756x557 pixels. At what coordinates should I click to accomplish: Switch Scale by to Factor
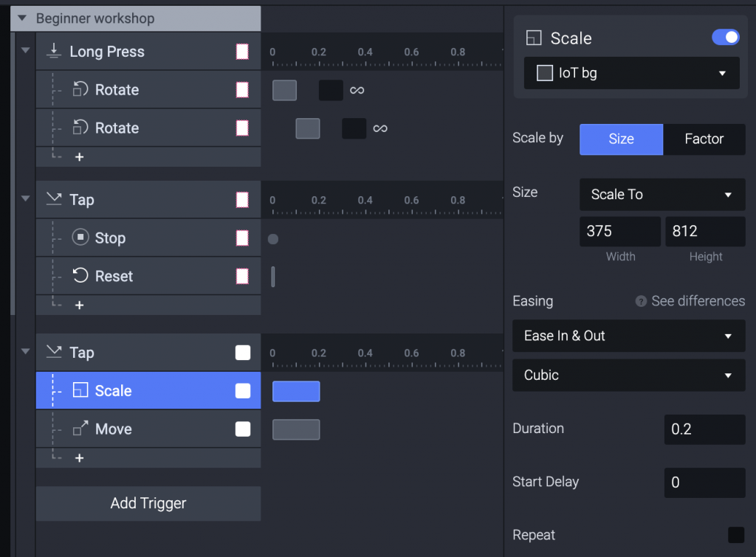(704, 139)
